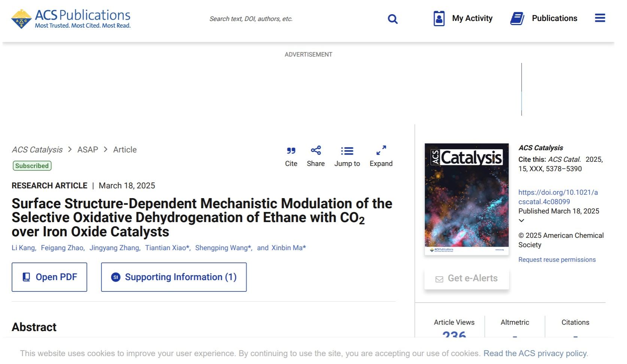Open the article DOI link

[x=558, y=197]
